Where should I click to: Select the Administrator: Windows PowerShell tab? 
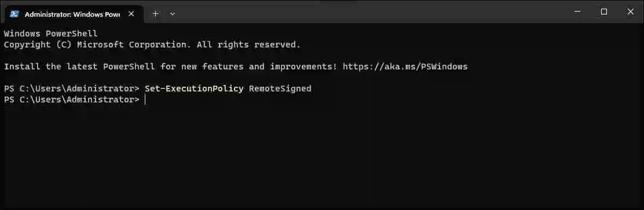pyautogui.click(x=73, y=14)
